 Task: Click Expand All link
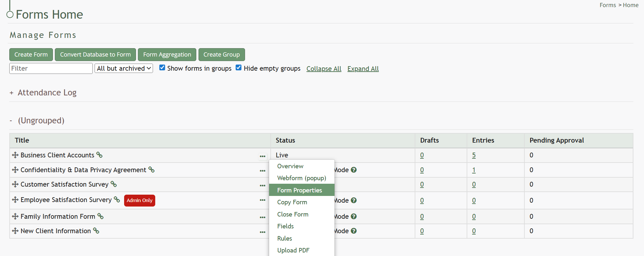363,69
